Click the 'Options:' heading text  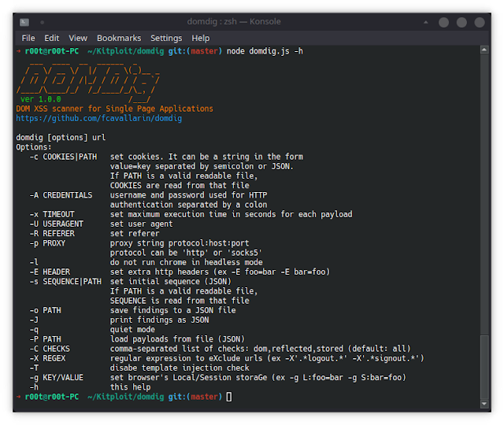(x=34, y=147)
